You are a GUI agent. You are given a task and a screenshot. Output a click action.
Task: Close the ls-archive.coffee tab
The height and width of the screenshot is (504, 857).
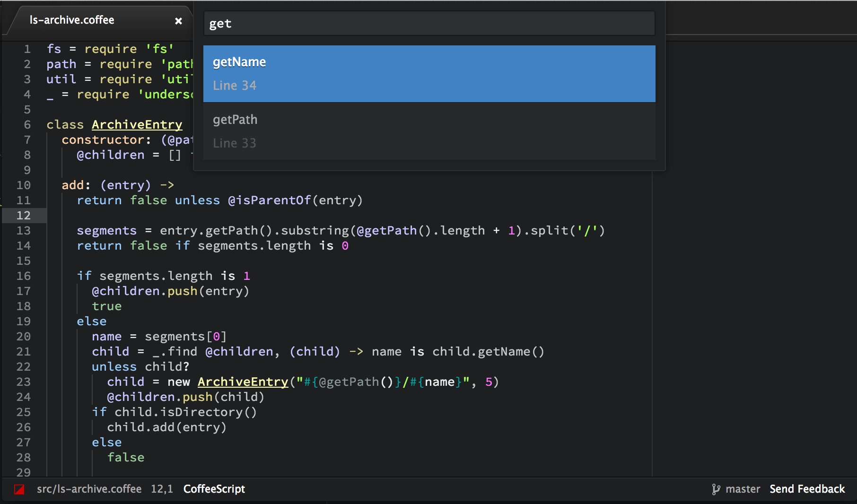[178, 21]
